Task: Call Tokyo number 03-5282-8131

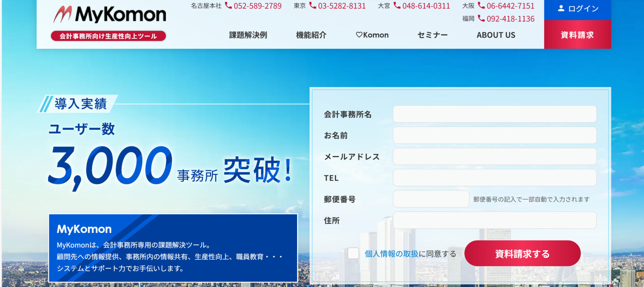Action: [x=342, y=6]
